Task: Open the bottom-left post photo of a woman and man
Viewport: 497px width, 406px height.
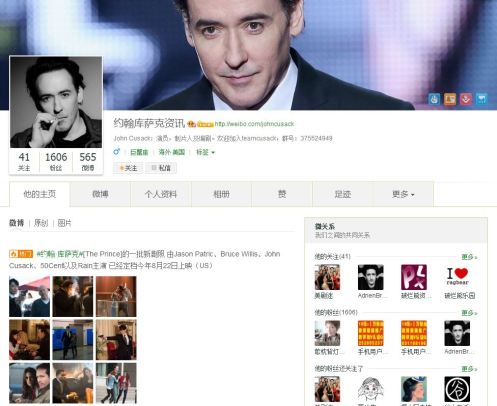Action: pyautogui.click(x=29, y=383)
